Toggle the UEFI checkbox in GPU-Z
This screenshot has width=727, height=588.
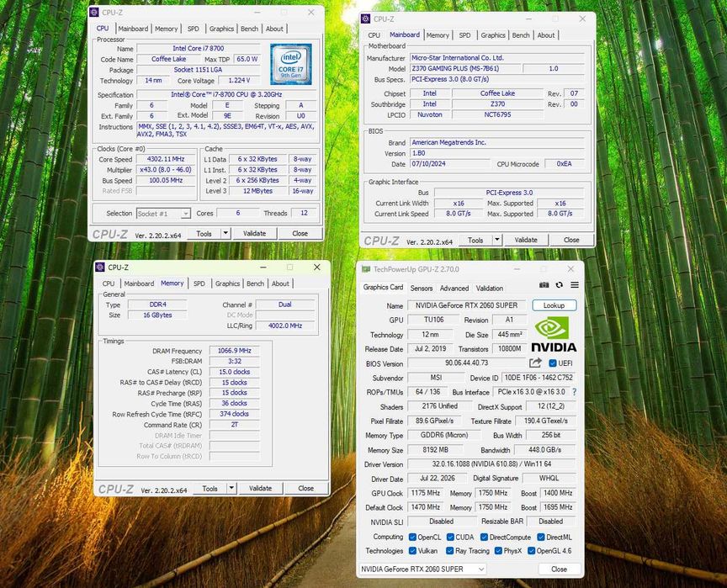tap(552, 363)
